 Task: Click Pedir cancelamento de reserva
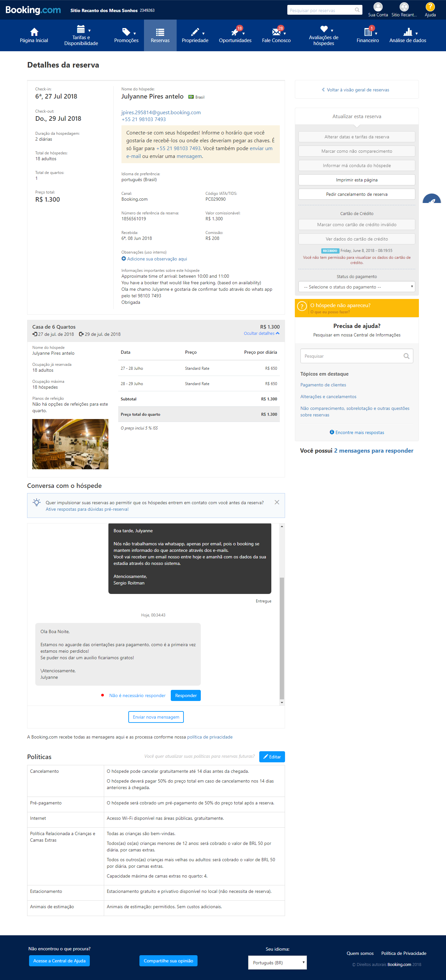click(357, 194)
